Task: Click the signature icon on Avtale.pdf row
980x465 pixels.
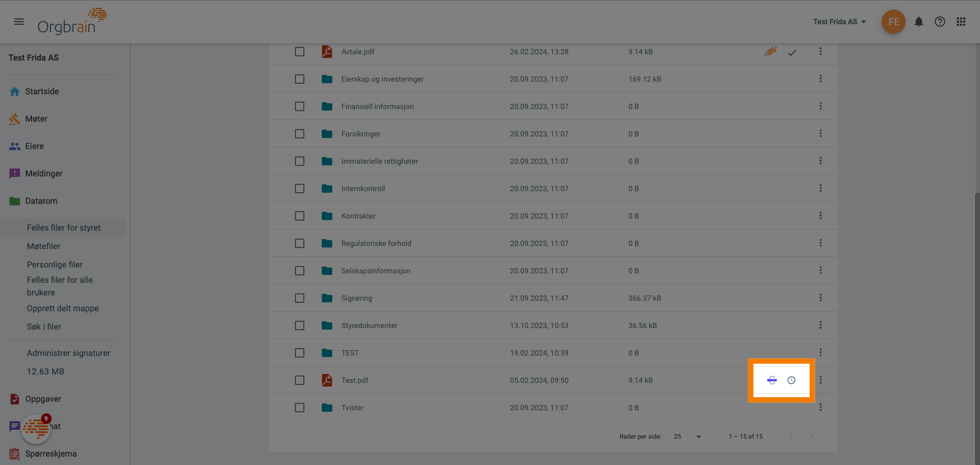Action: click(x=770, y=52)
